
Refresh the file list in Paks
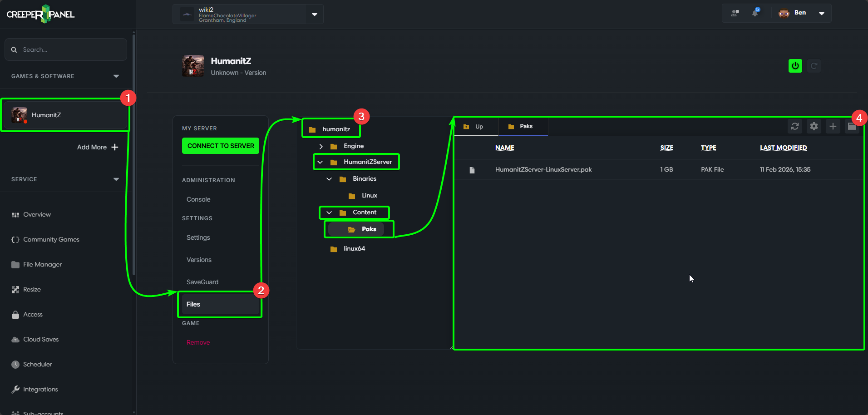[794, 126]
